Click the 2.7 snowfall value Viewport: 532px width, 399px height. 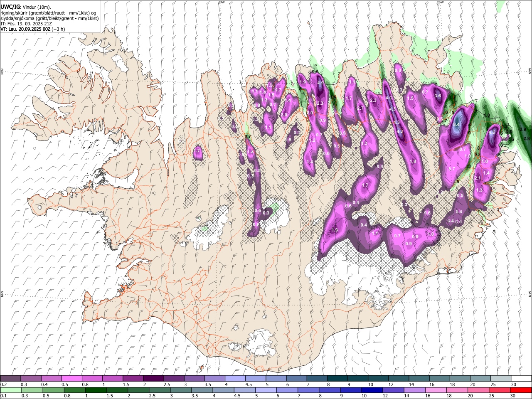click(360, 108)
